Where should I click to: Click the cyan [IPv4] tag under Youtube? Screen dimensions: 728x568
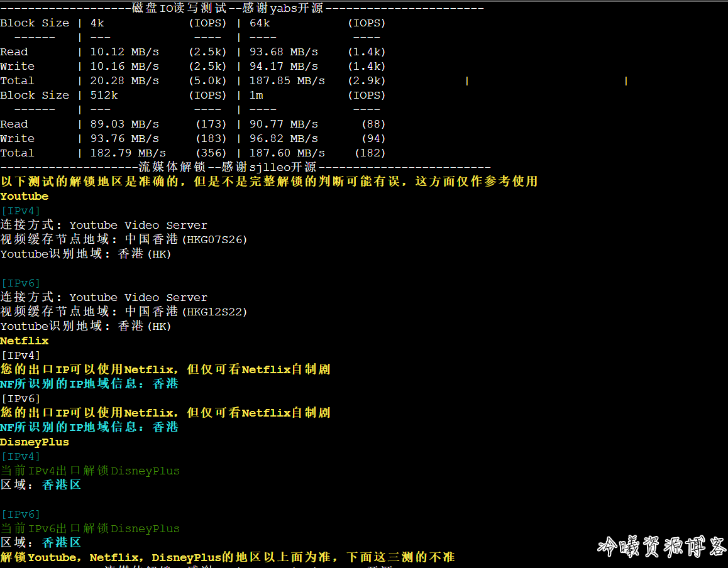pyautogui.click(x=21, y=210)
